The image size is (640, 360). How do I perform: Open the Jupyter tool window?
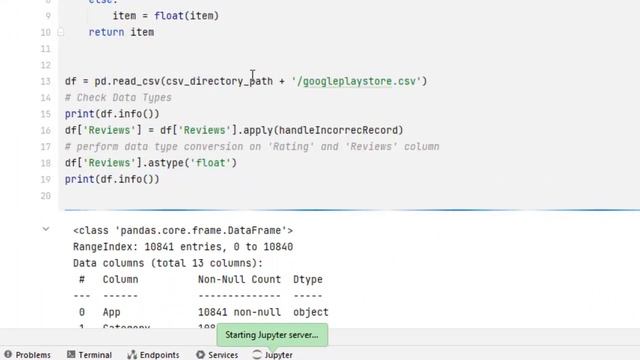(272, 355)
